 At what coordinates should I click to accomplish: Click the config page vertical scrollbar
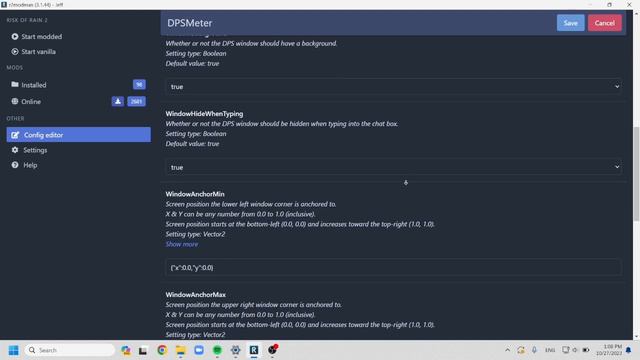tap(636, 175)
